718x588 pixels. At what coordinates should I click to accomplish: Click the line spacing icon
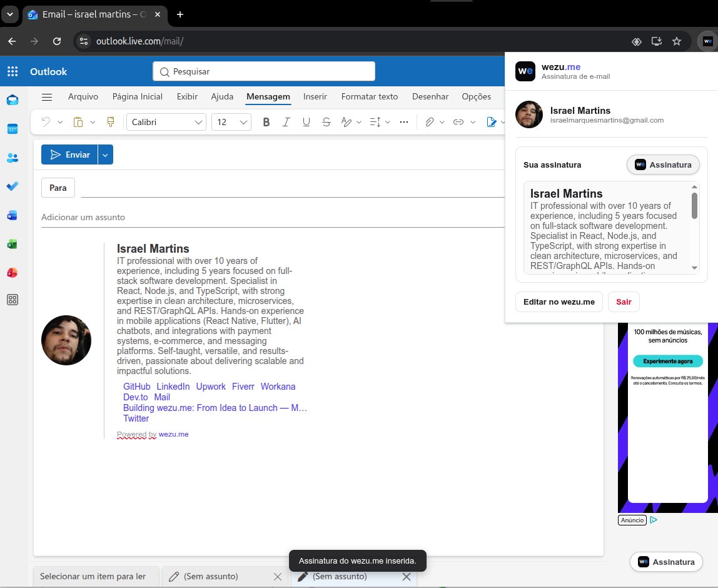[375, 122]
